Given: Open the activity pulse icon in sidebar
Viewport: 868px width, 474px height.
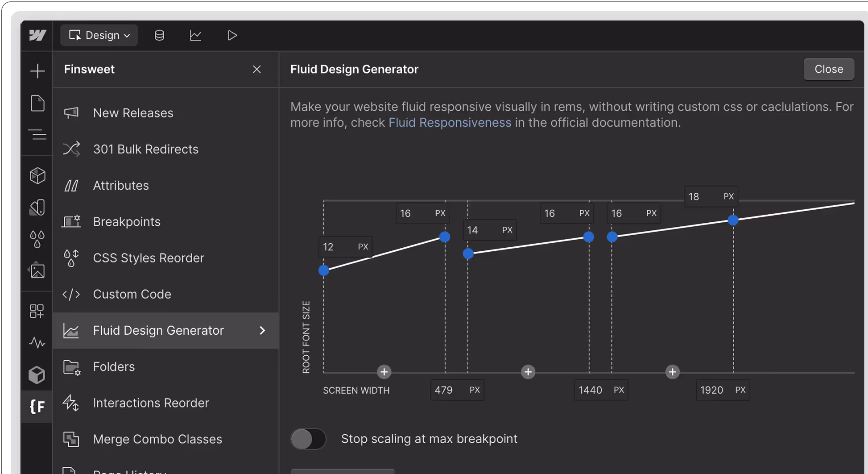Looking at the screenshot, I should (x=37, y=342).
